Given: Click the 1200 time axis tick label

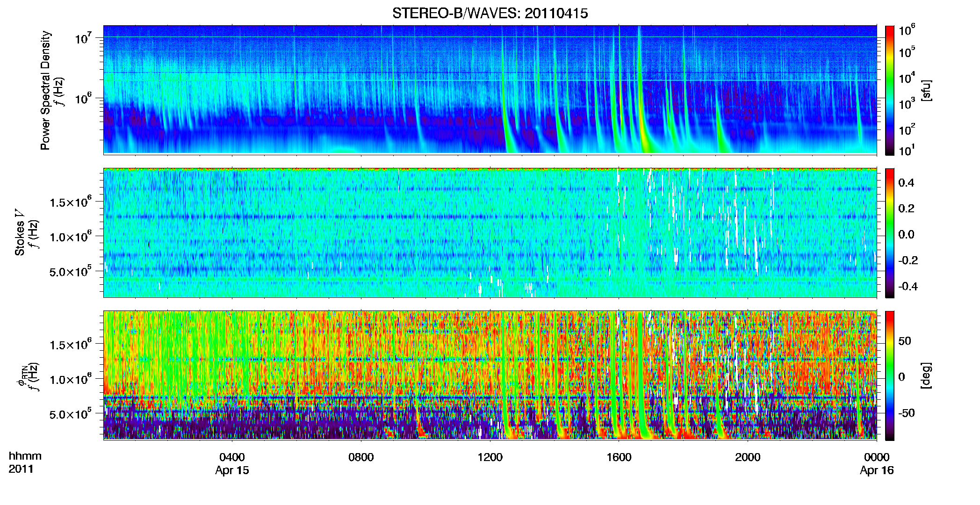Looking at the screenshot, I should click(x=490, y=457).
